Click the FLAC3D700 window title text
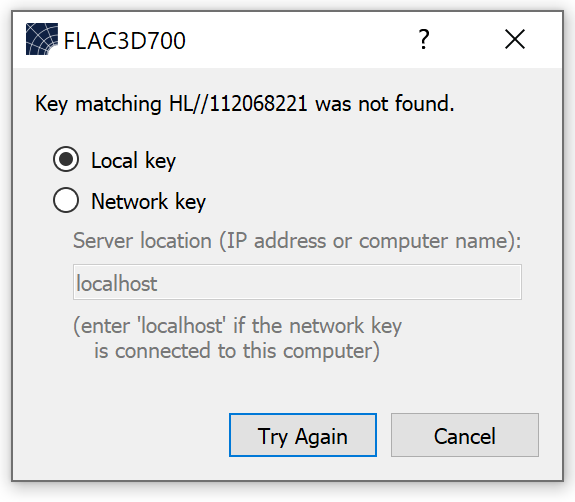 (125, 40)
